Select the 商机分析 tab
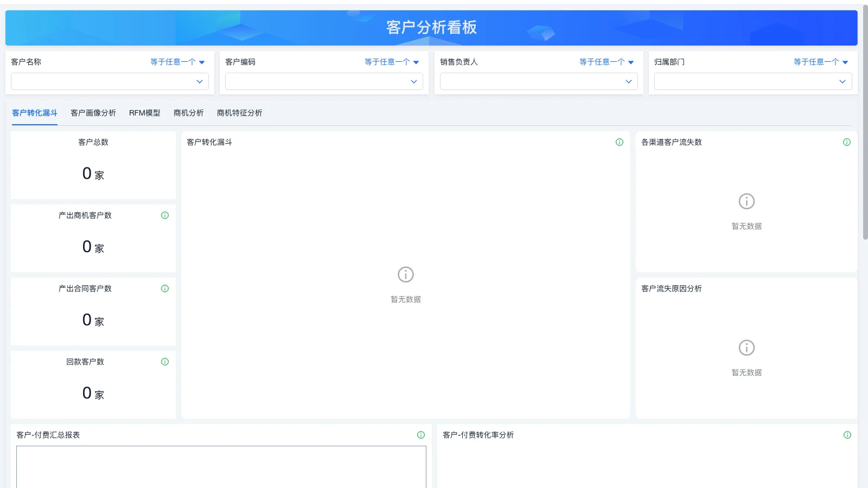Screen dimensions: 868x488 coord(188,113)
